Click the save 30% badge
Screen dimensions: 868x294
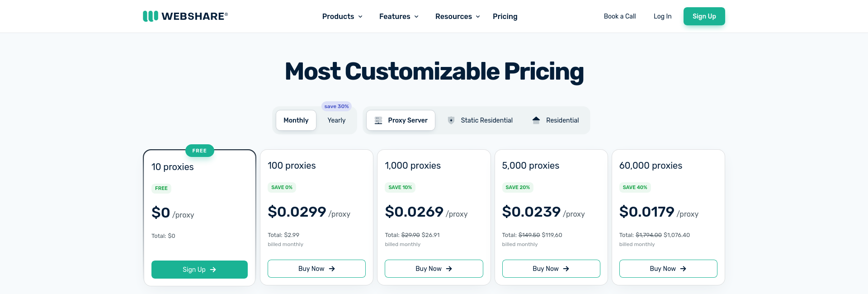pyautogui.click(x=336, y=106)
